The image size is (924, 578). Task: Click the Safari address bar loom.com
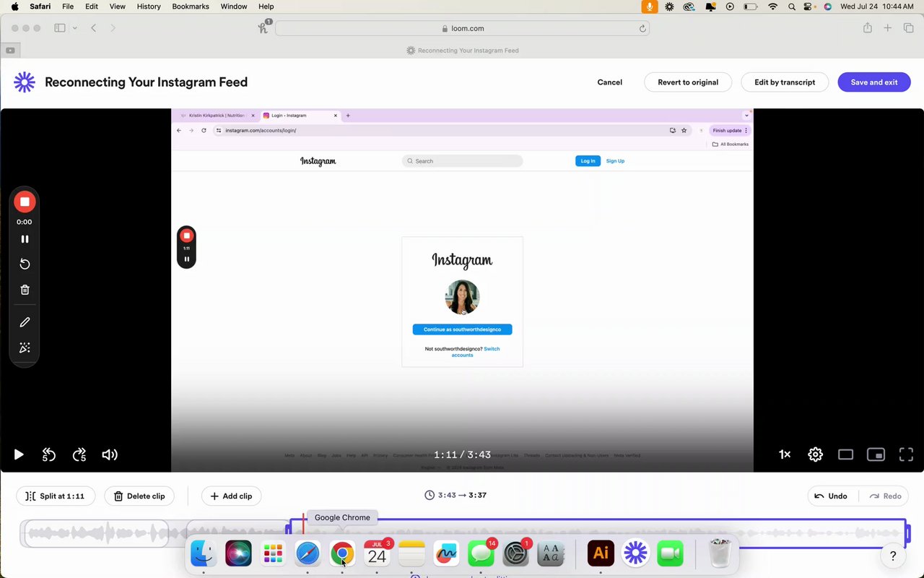pyautogui.click(x=462, y=28)
